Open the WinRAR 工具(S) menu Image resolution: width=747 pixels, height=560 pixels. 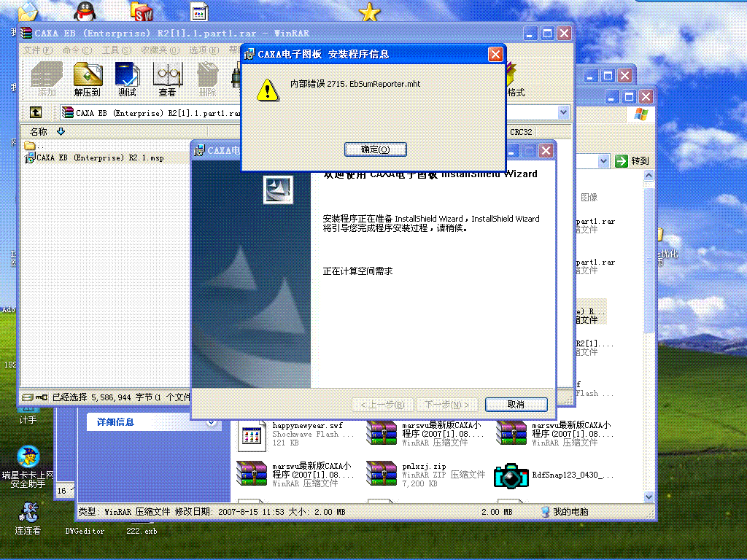click(x=116, y=50)
